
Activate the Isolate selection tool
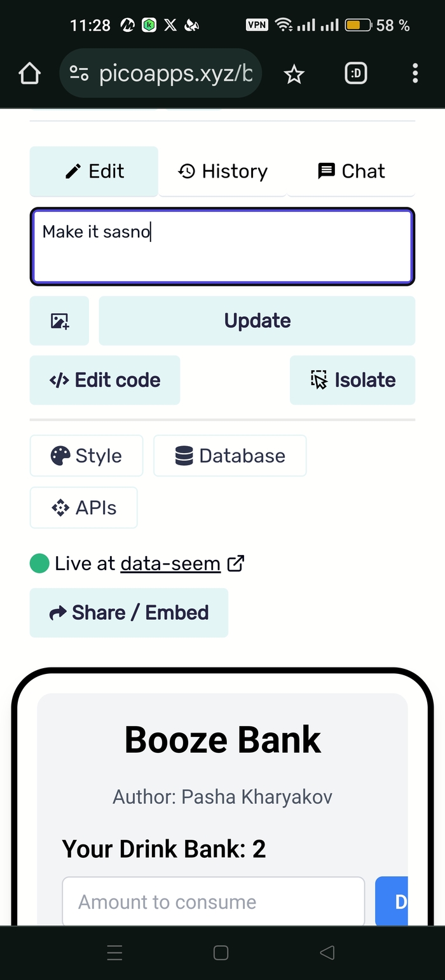(352, 380)
